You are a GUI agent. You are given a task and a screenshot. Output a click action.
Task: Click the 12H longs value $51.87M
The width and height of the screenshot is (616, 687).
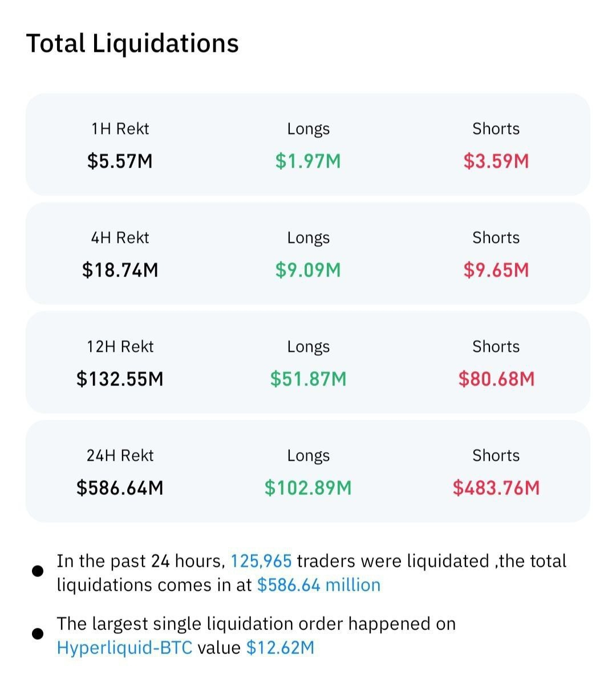tap(308, 379)
